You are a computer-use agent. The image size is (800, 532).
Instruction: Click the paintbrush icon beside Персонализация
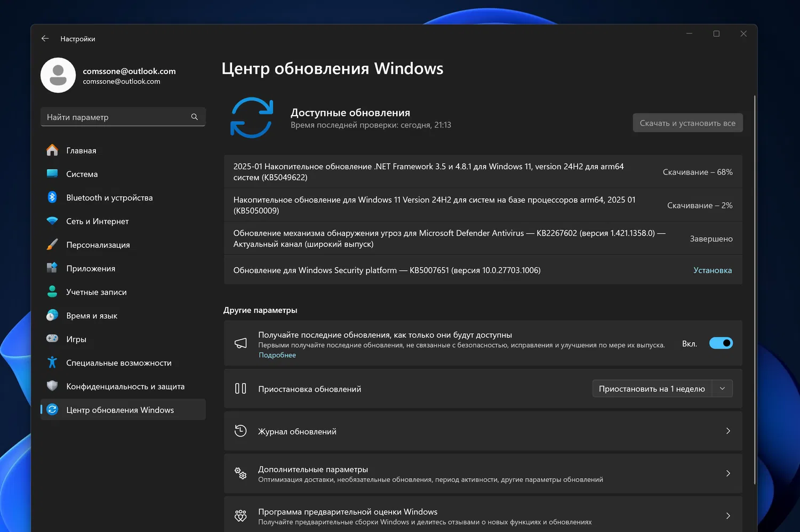(52, 245)
